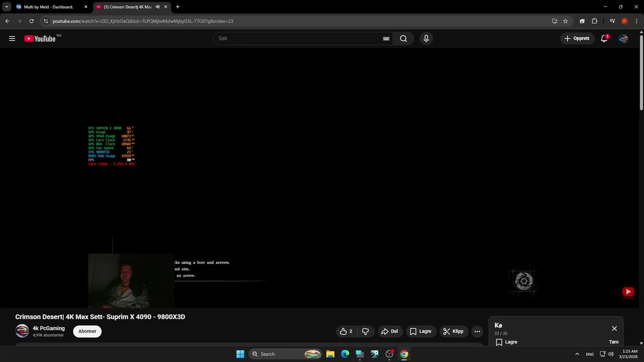644x362 pixels.
Task: Mute tab via speaker icon on YouTube tab
Action: (157, 7)
